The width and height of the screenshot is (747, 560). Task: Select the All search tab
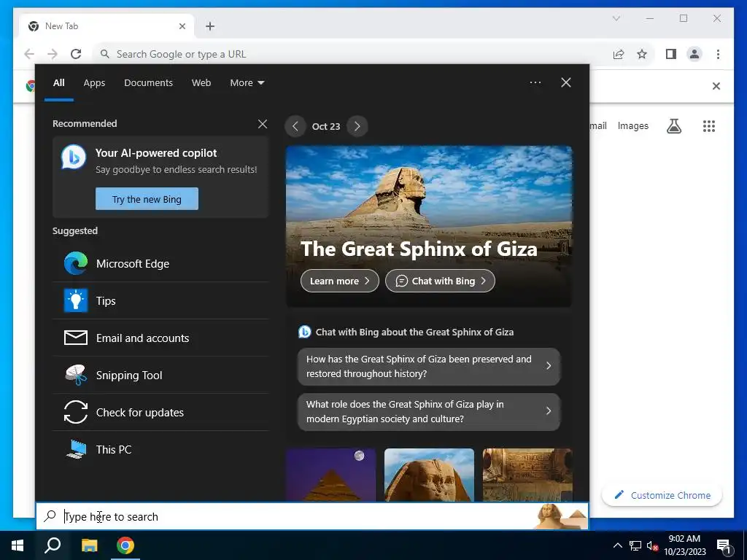click(x=58, y=83)
